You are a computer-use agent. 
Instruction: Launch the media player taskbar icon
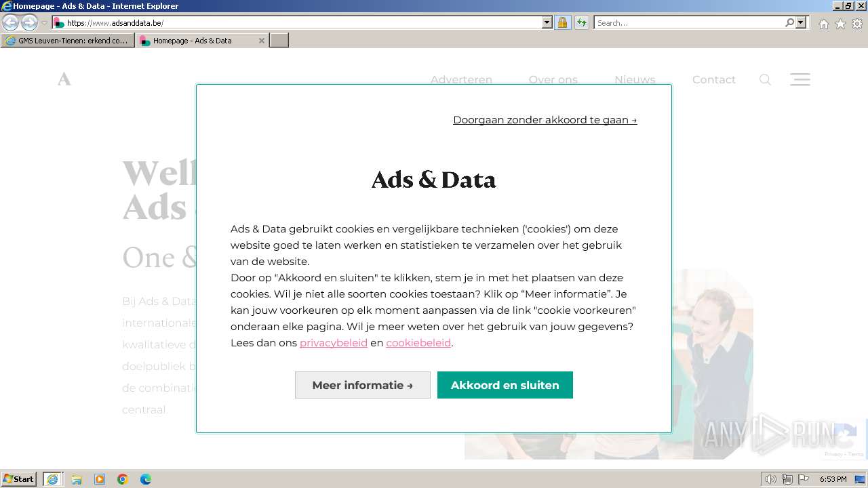click(100, 479)
